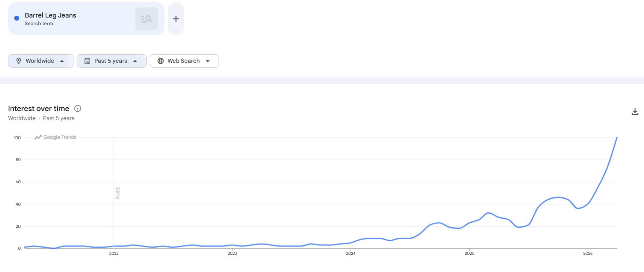The image size is (644, 272).
Task: Open info tooltip for Interest over time
Action: [x=77, y=108]
